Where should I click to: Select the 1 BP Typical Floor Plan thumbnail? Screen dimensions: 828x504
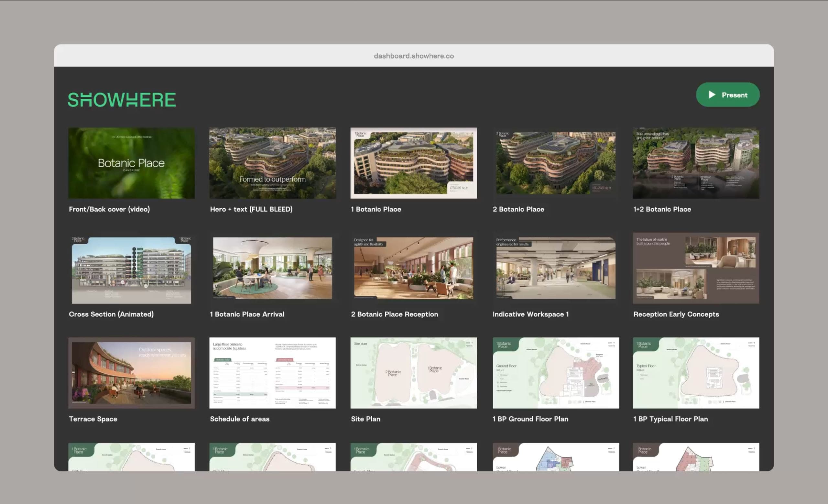[x=696, y=373]
